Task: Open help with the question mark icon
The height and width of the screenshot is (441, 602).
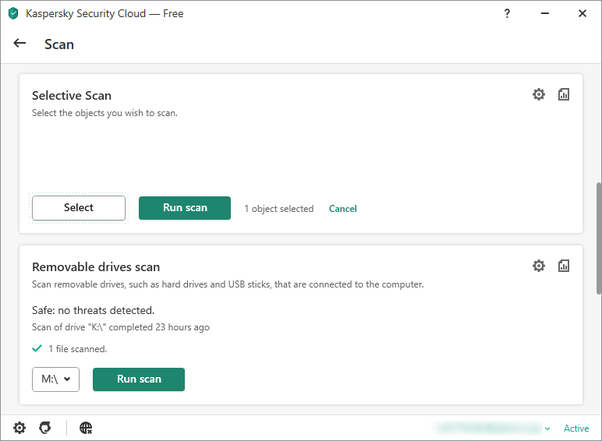Action: 507,14
